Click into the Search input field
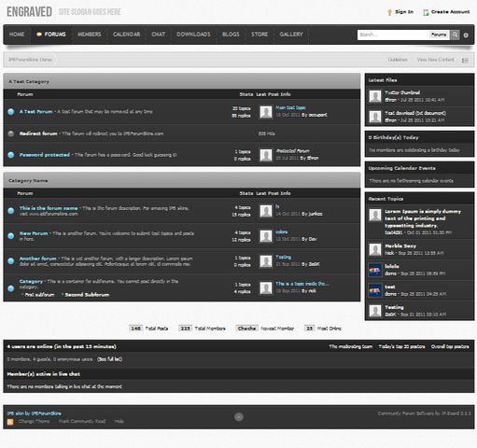Image resolution: width=477 pixels, height=448 pixels. click(x=393, y=35)
